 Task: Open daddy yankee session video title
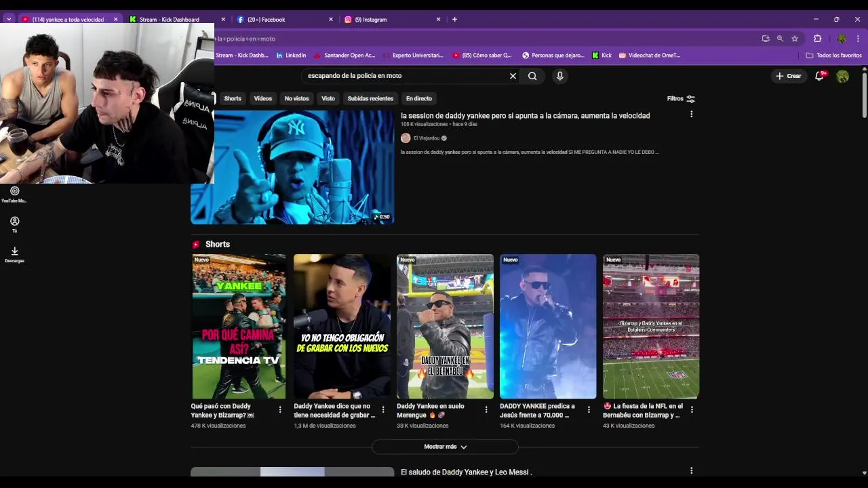pyautogui.click(x=525, y=115)
